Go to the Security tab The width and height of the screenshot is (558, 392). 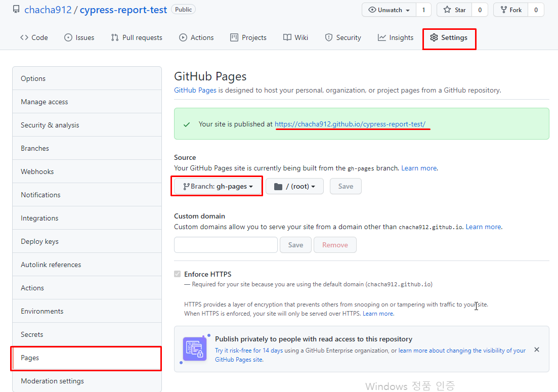coord(342,37)
